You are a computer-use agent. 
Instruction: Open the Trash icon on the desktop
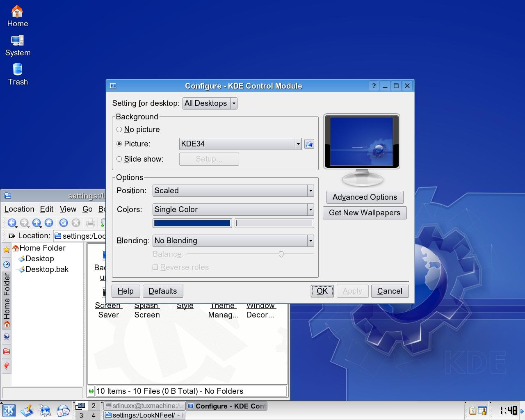(18, 74)
